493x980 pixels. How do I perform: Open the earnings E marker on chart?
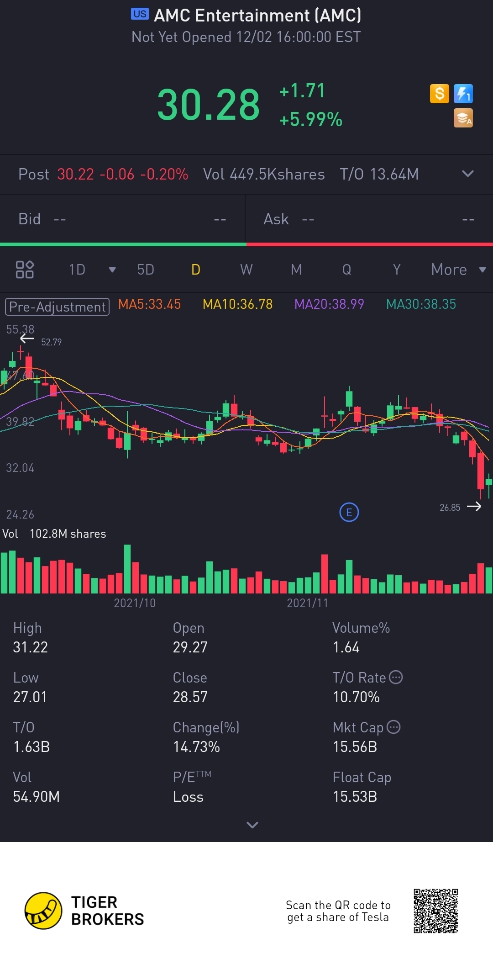click(349, 512)
